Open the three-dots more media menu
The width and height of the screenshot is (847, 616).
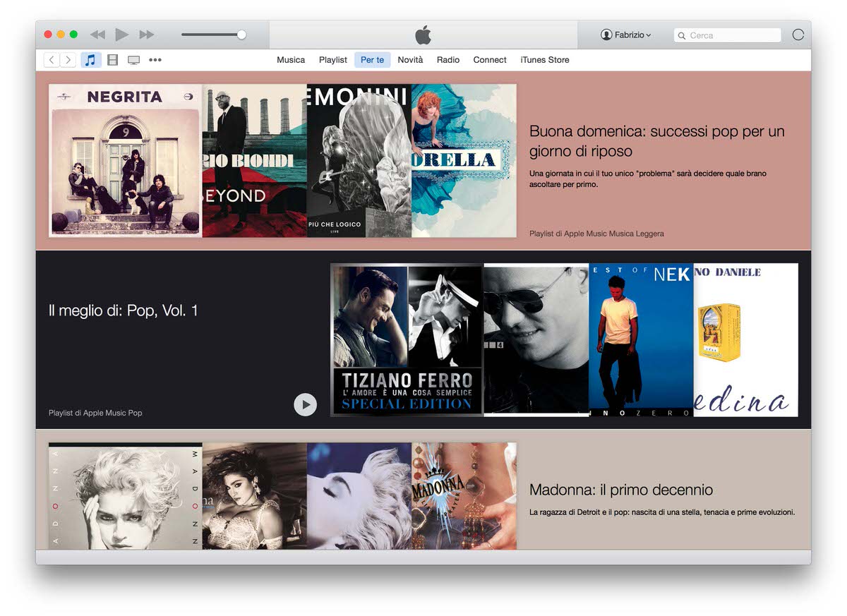(155, 60)
